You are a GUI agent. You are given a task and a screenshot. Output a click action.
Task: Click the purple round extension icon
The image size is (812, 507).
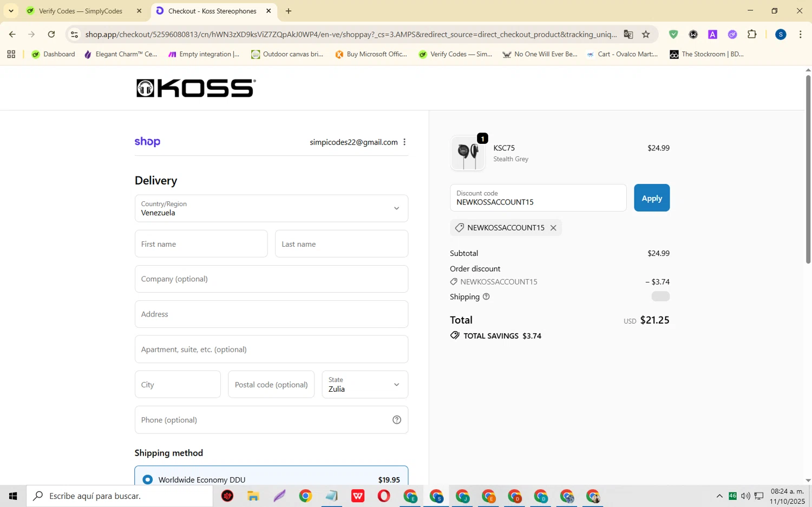(732, 35)
